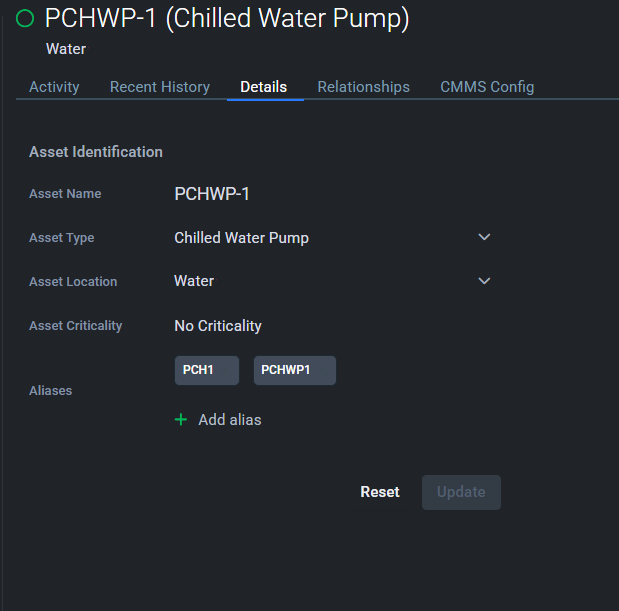This screenshot has height=611, width=619.
Task: Go to the Relationships tab
Action: (364, 87)
